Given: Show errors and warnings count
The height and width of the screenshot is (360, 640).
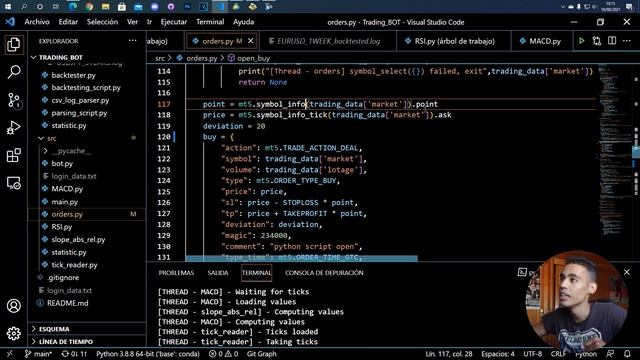Looking at the screenshot, I should pyautogui.click(x=223, y=354).
